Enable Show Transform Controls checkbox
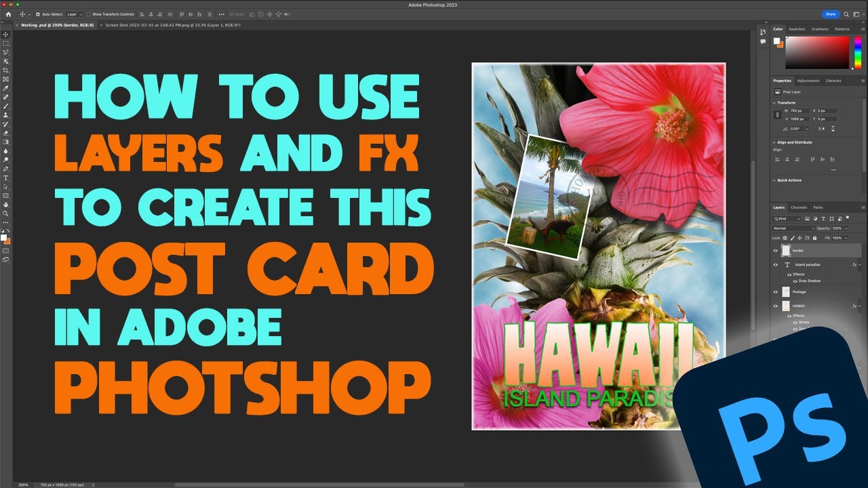The height and width of the screenshot is (488, 868). point(88,14)
